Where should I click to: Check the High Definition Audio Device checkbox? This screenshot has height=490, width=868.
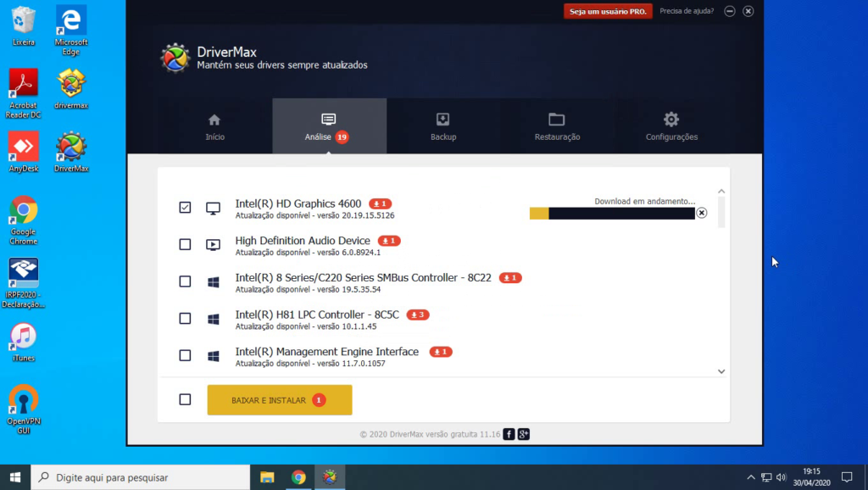click(x=185, y=244)
